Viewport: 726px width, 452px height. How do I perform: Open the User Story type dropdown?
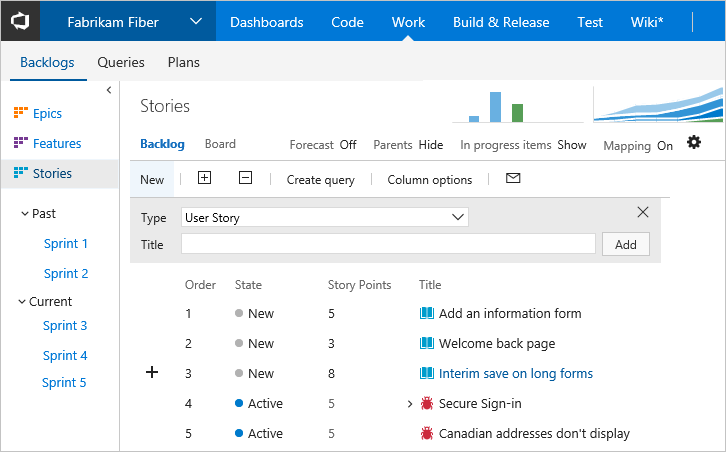[325, 217]
